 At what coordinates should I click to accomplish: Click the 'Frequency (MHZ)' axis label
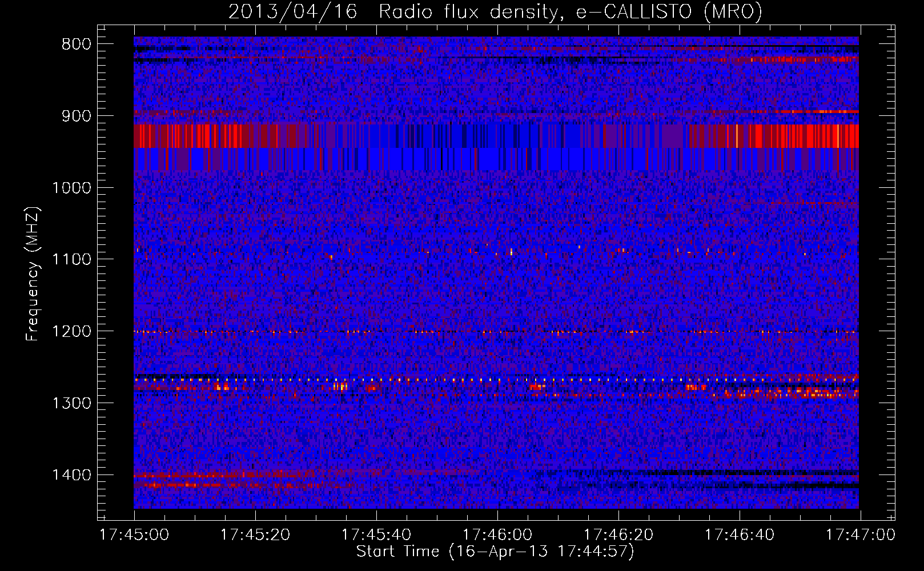tap(33, 274)
